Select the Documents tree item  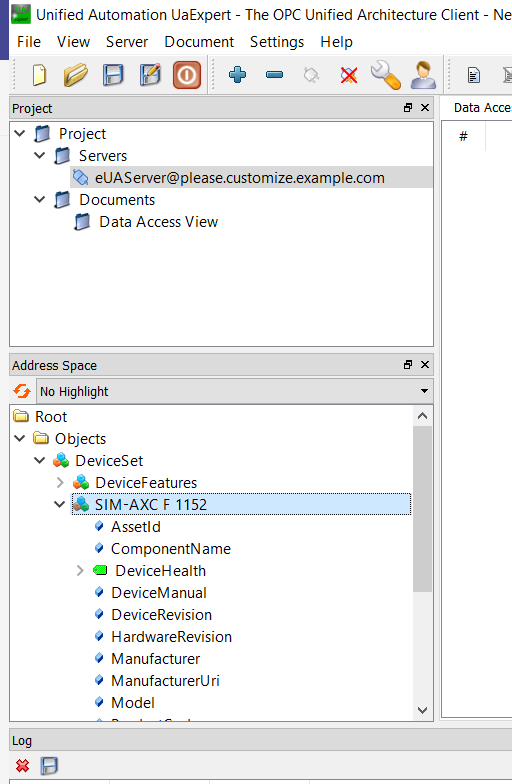117,200
